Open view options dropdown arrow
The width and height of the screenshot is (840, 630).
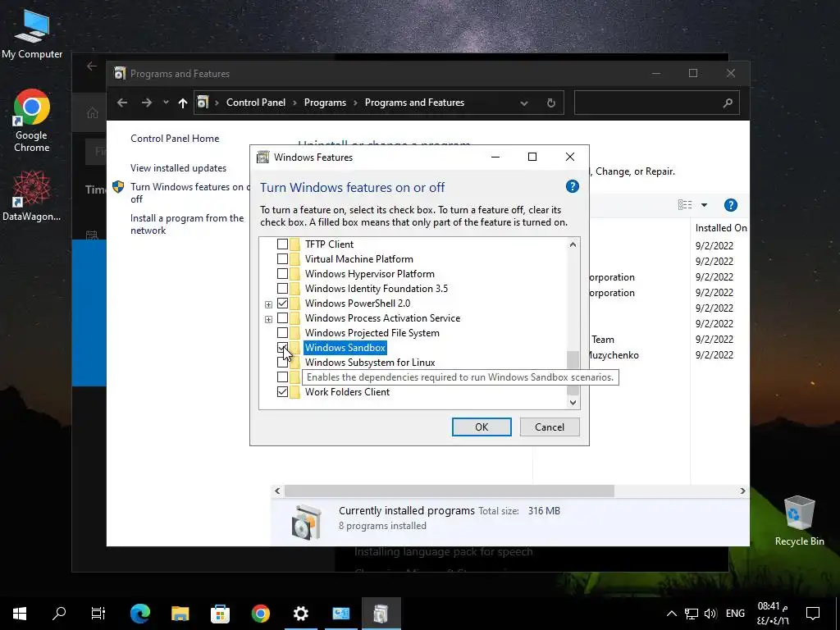coord(704,205)
